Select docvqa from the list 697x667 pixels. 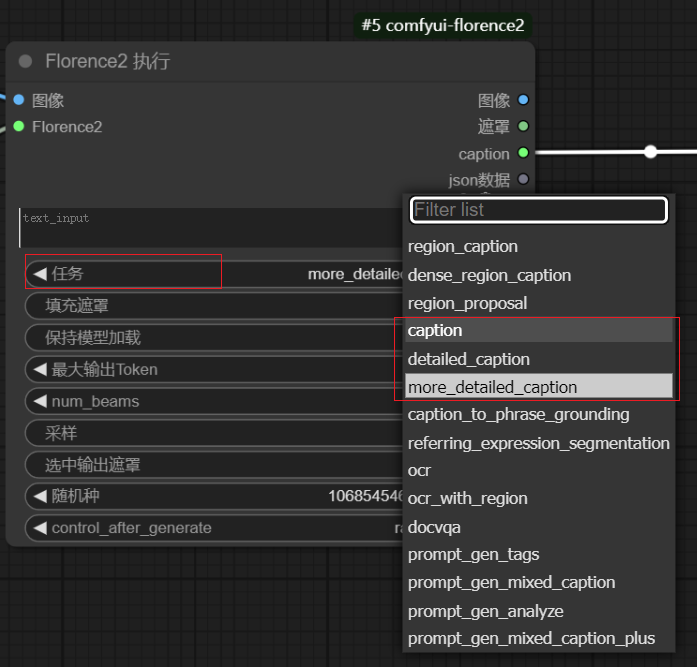[539, 527]
